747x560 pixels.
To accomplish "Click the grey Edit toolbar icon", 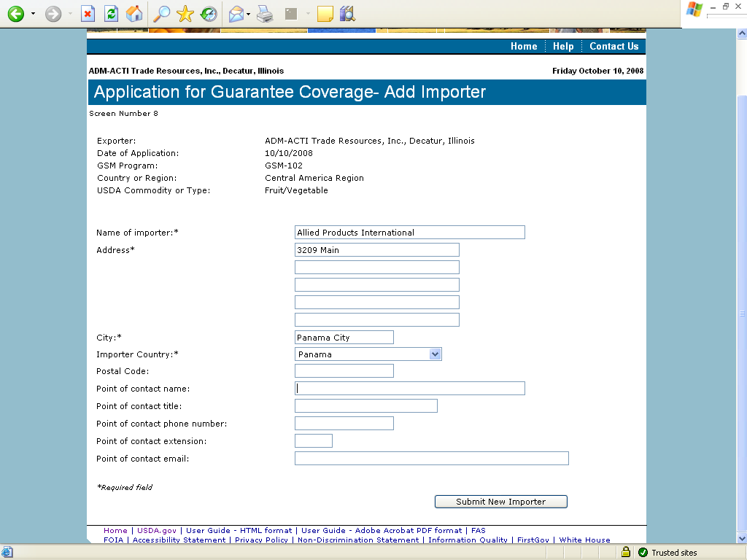I will point(291,14).
